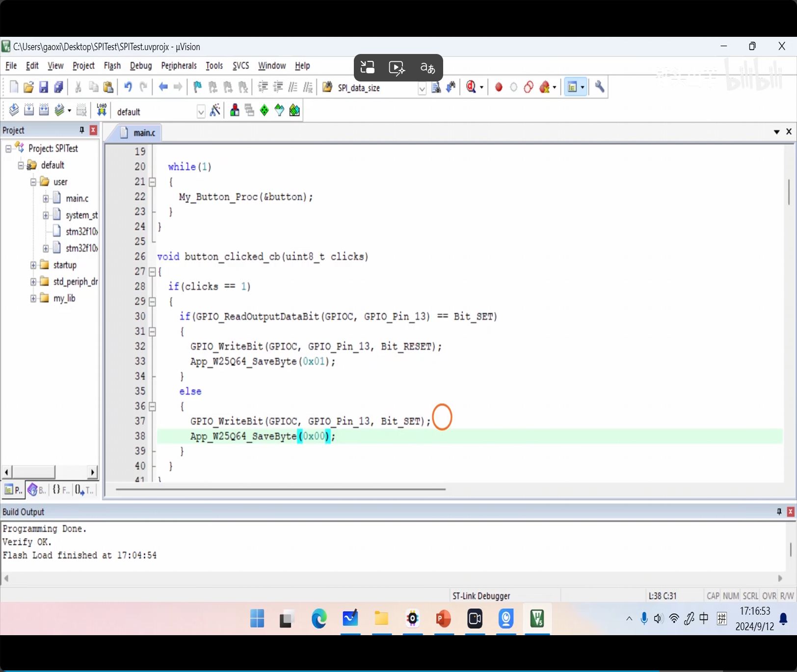The height and width of the screenshot is (672, 797).
Task: Save the current file with disk icon
Action: [x=44, y=87]
